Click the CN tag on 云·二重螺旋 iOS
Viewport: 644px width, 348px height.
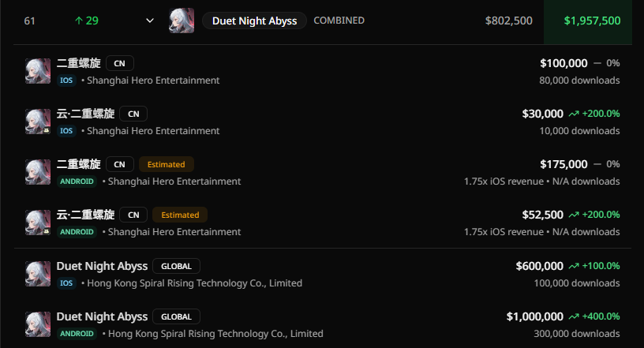click(133, 114)
